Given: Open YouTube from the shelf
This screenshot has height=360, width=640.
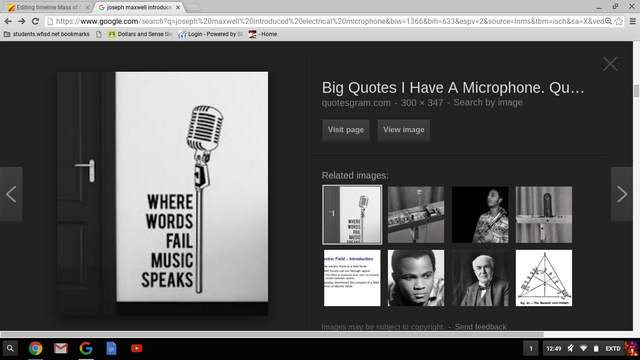Looking at the screenshot, I should click(x=137, y=349).
